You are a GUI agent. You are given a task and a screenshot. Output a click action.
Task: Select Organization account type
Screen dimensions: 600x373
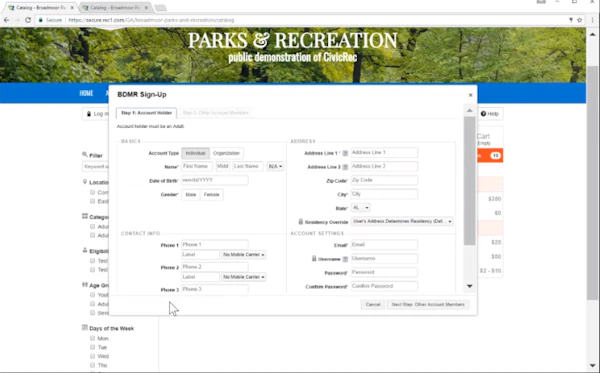click(226, 153)
